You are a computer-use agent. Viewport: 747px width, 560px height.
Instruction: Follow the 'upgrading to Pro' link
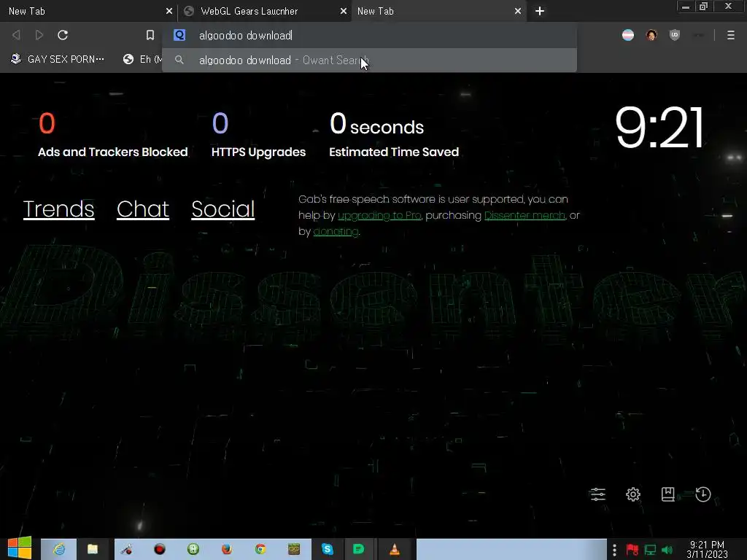[x=379, y=215]
